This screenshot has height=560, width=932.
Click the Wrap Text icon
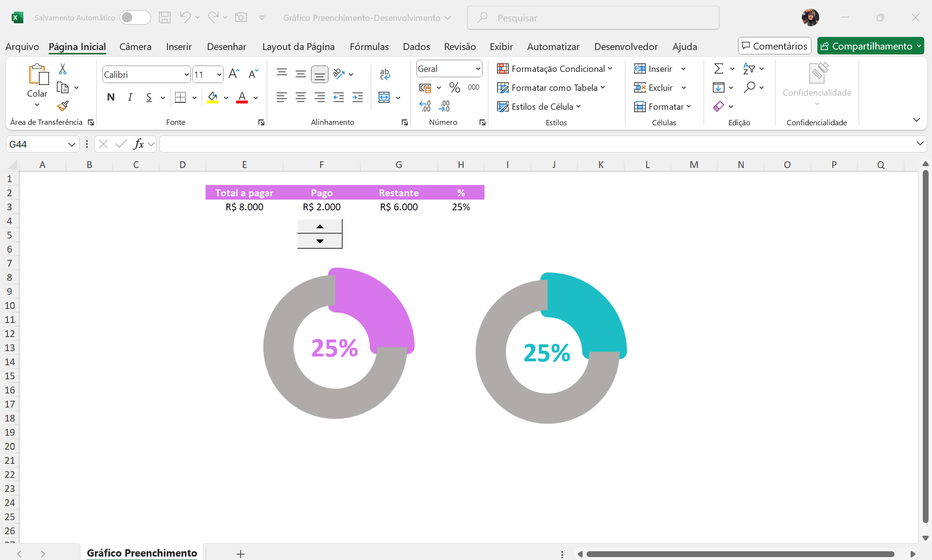384,74
